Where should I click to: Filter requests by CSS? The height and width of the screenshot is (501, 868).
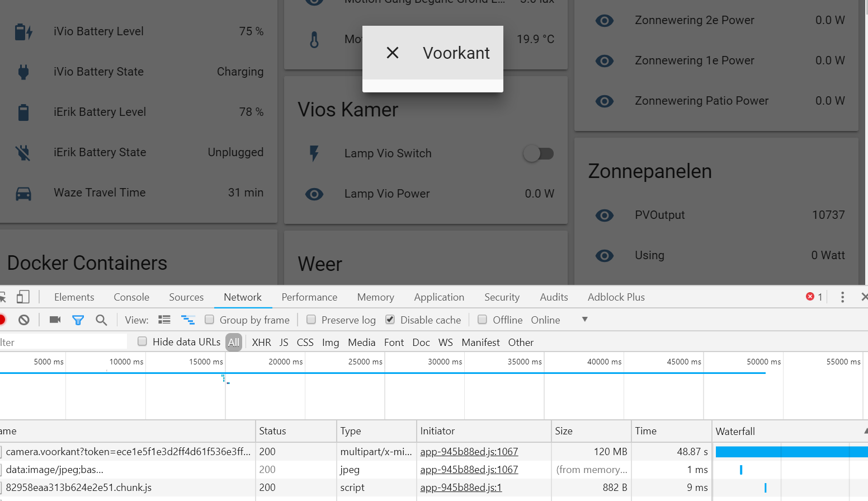pyautogui.click(x=305, y=342)
